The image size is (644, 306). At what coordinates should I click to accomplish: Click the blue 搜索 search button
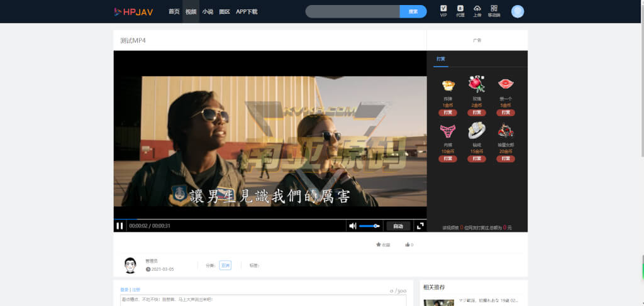(413, 11)
